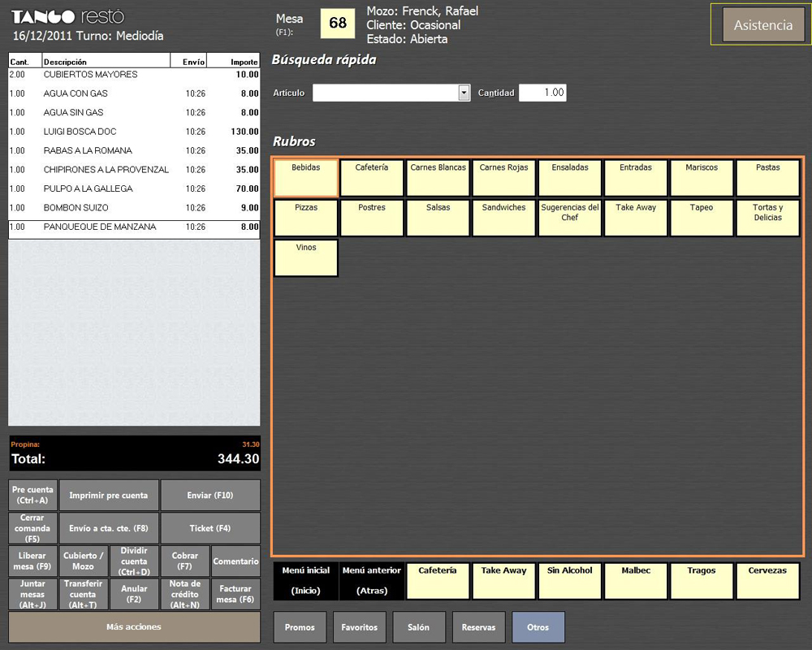This screenshot has height=650, width=812.
Task: Select the Cervezas shortcut
Action: (768, 581)
